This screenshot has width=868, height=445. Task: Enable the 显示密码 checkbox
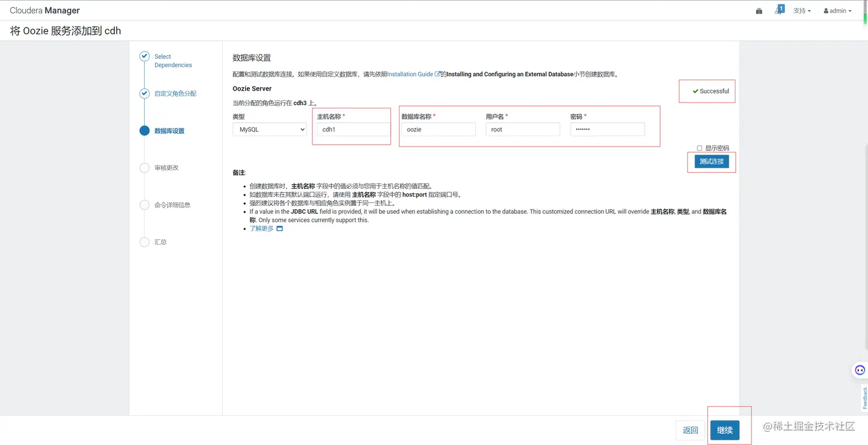pos(699,148)
